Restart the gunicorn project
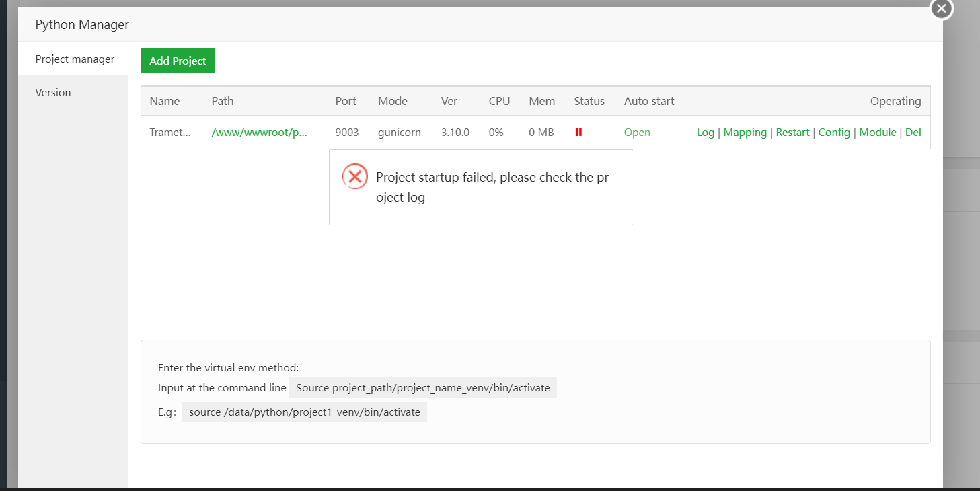This screenshot has height=491, width=980. [x=792, y=133]
